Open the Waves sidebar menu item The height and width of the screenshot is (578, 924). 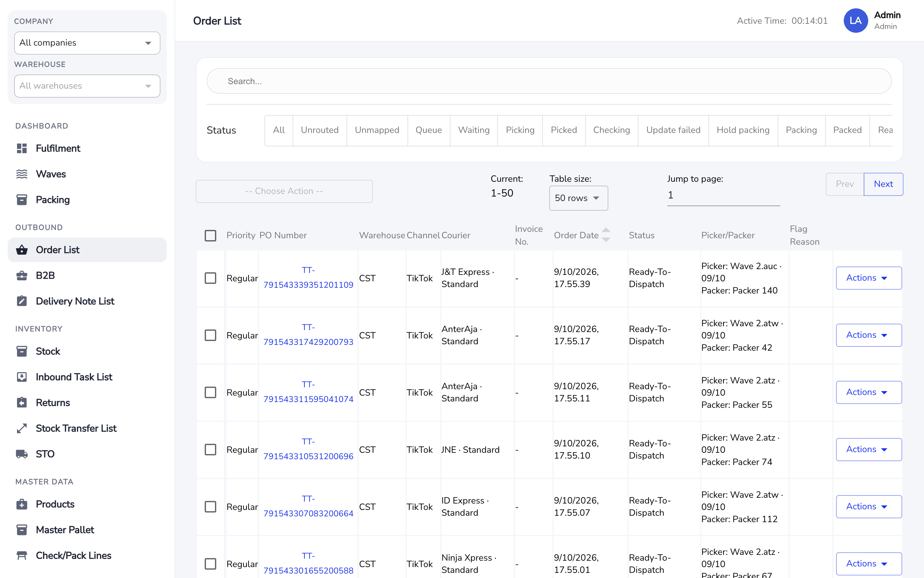[x=87, y=174]
